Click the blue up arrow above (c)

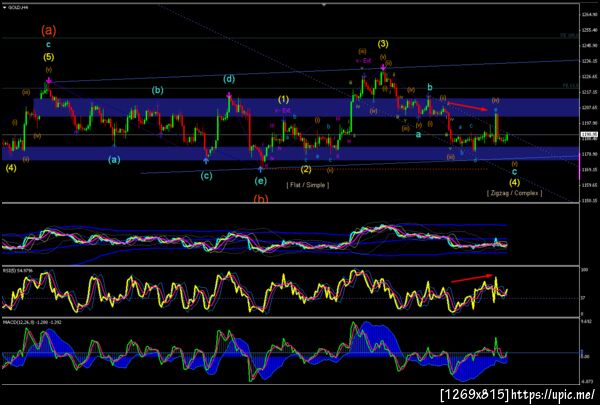coord(206,161)
